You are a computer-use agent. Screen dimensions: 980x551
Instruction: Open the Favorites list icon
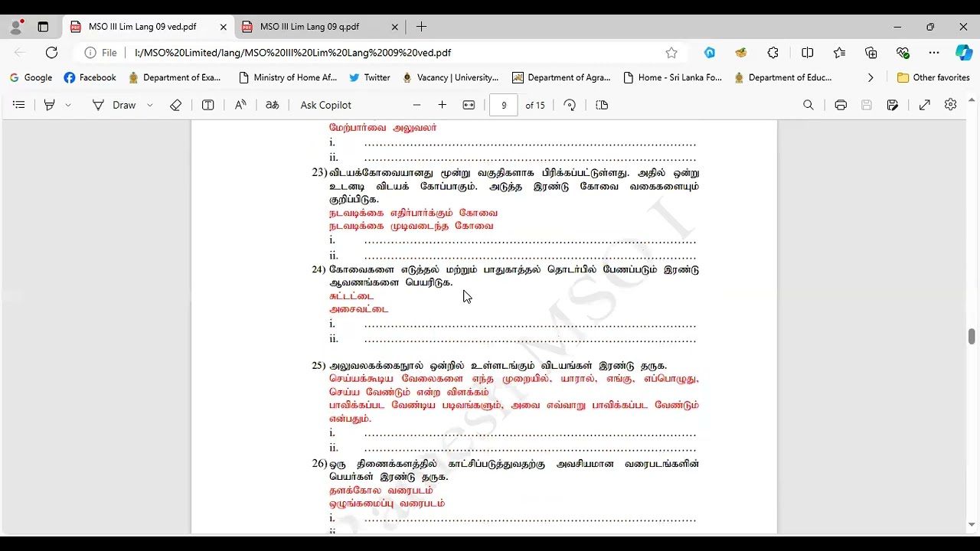(x=839, y=53)
